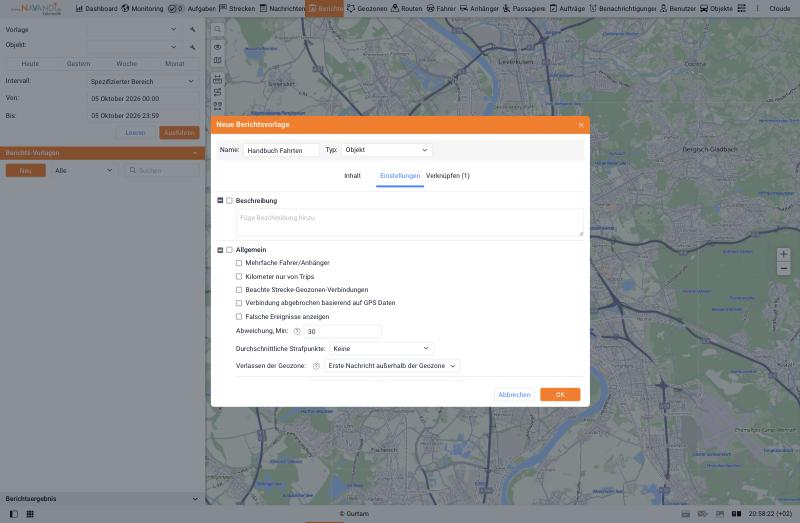Screen dimensions: 800x523
Task: Click the map search magnifier icon
Action: click(217, 29)
